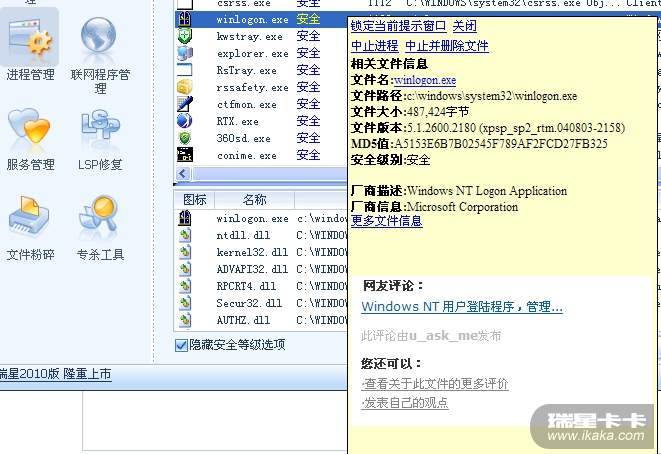This screenshot has height=454, width=661.
Task: Click the 图标 column header
Action: 195,199
